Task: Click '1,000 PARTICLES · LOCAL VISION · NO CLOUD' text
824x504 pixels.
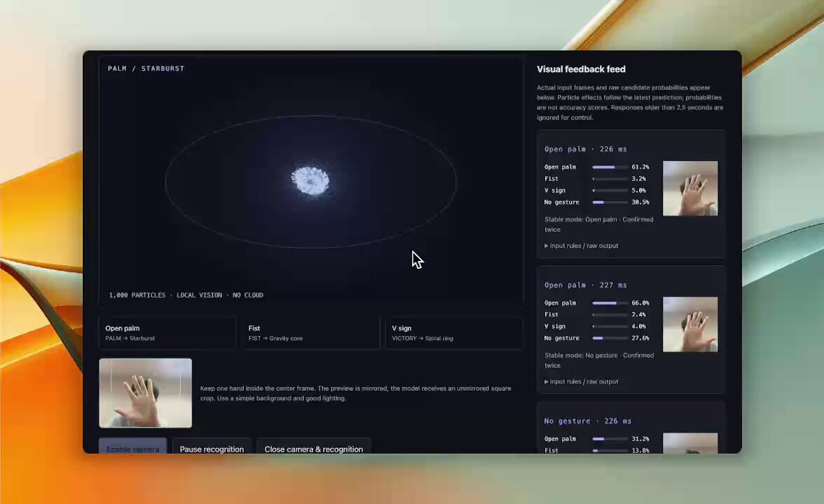Action: tap(186, 295)
